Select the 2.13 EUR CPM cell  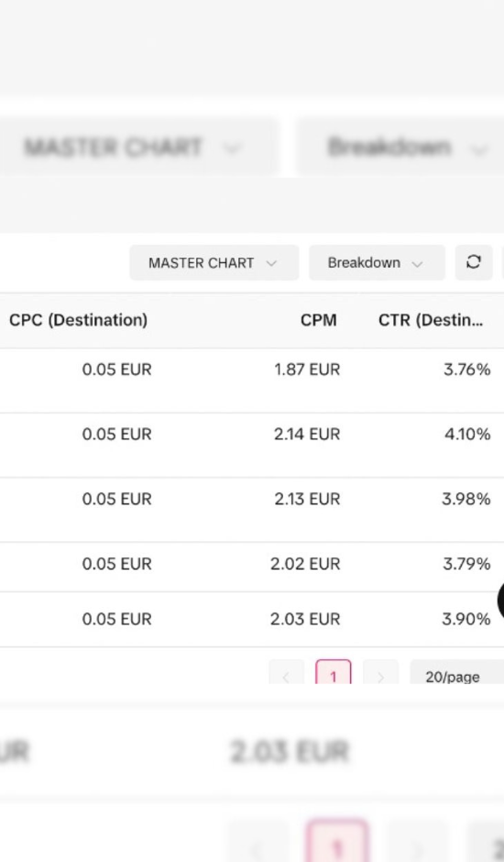307,499
